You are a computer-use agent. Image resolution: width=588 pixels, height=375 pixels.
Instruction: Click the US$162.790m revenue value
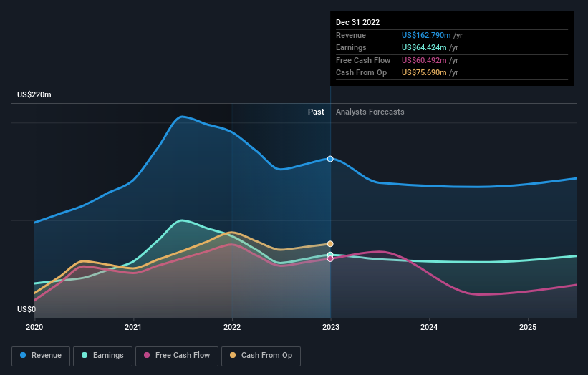coord(426,35)
